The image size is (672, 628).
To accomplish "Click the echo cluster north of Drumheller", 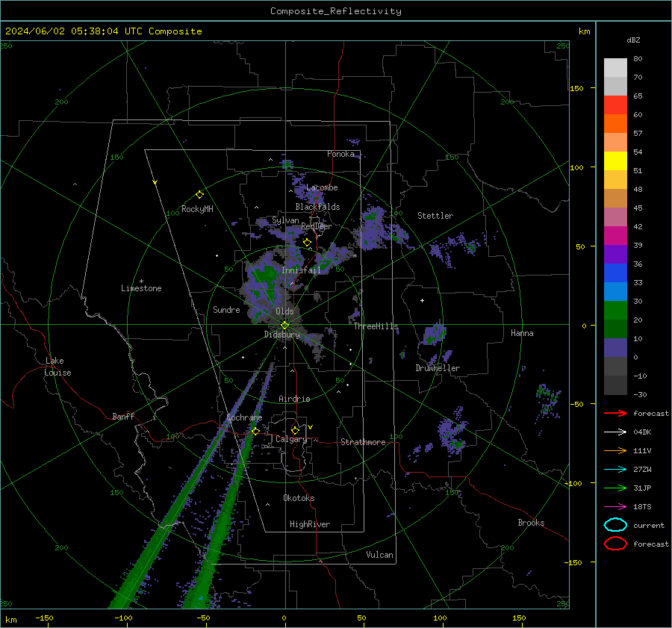I will pos(435,335).
